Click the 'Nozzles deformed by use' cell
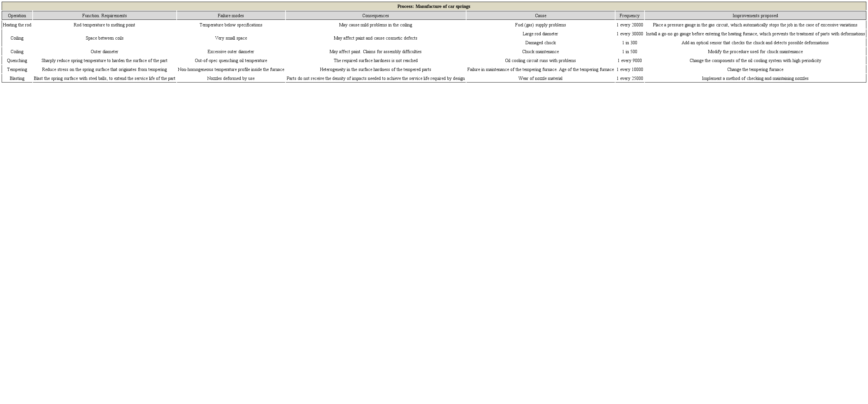This screenshot has width=868, height=404. click(x=231, y=79)
